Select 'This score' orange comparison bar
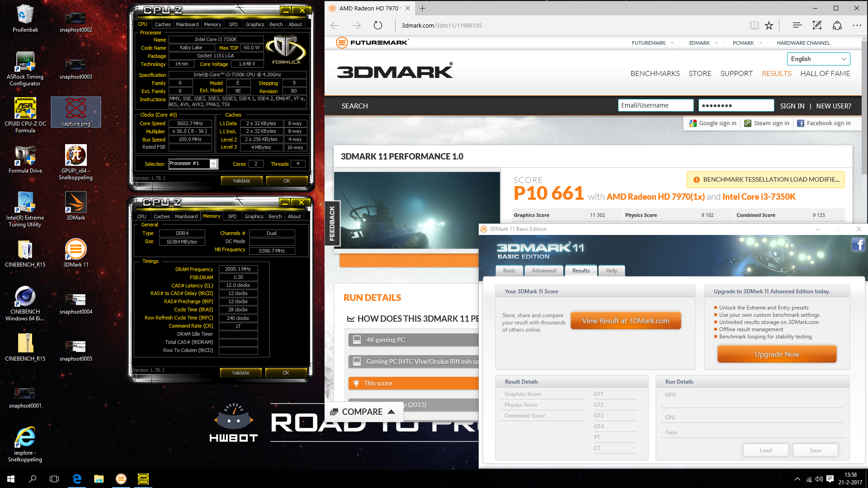868x488 pixels. [413, 383]
